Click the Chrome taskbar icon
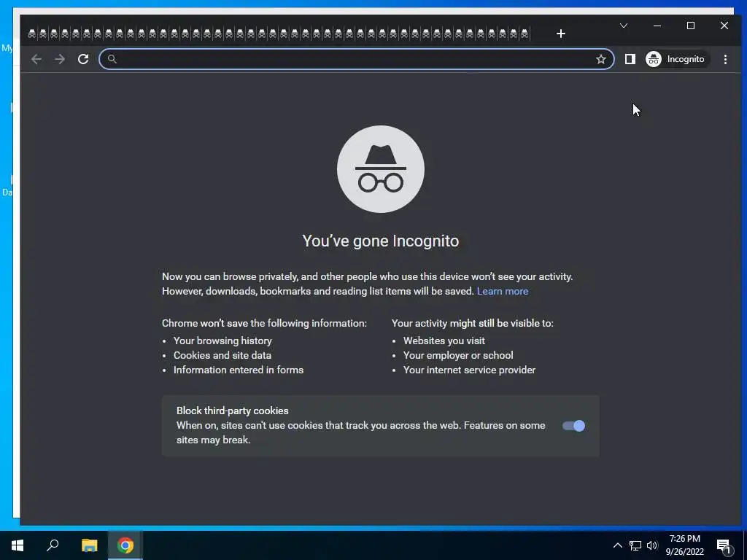 coord(125,545)
